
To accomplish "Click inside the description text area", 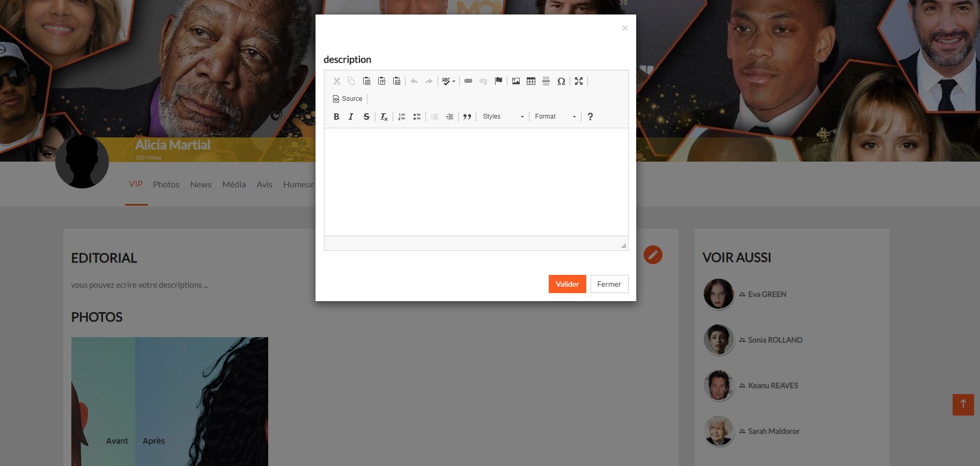I will [476, 181].
